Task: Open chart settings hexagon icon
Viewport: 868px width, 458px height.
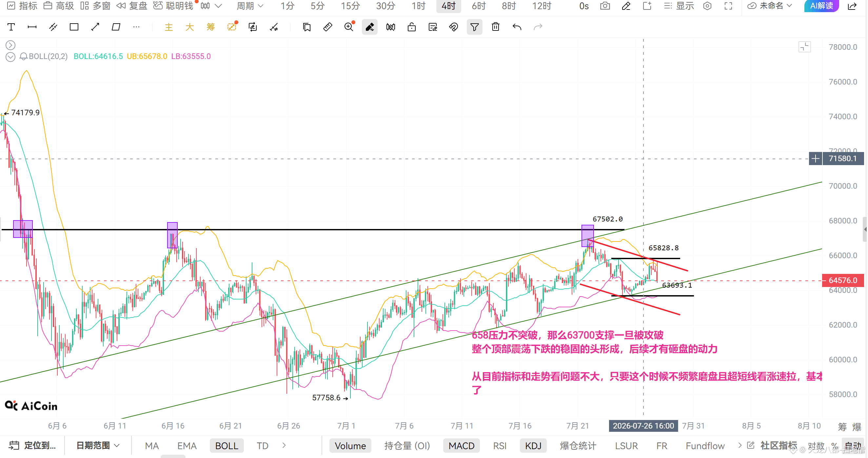Action: pos(707,6)
